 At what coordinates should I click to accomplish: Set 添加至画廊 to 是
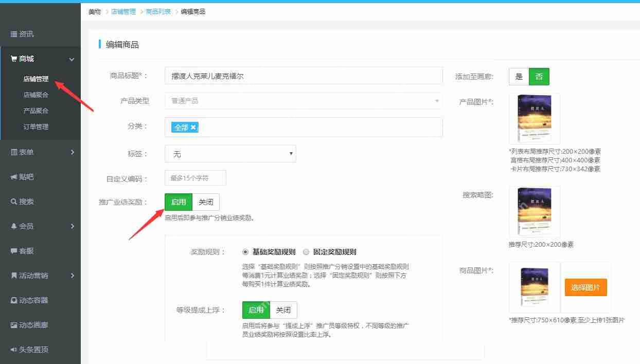519,76
